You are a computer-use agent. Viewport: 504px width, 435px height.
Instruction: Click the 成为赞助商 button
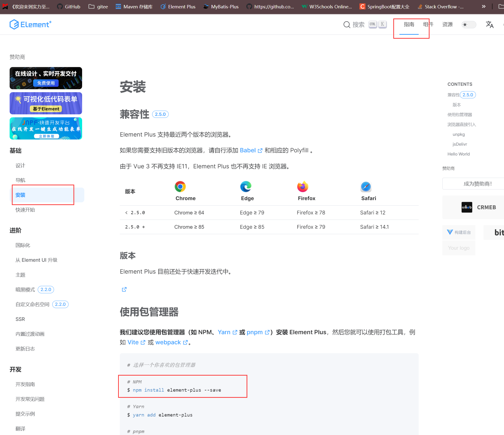click(477, 184)
